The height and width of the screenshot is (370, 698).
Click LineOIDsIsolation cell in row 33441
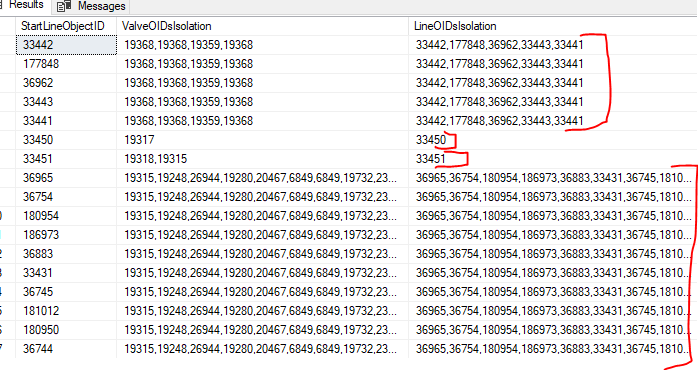[553, 121]
